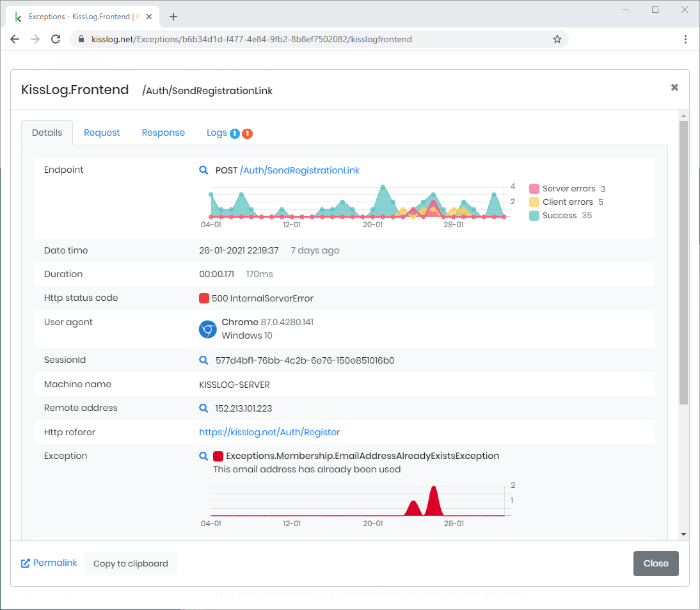Click the bookmark star in the address bar

556,39
